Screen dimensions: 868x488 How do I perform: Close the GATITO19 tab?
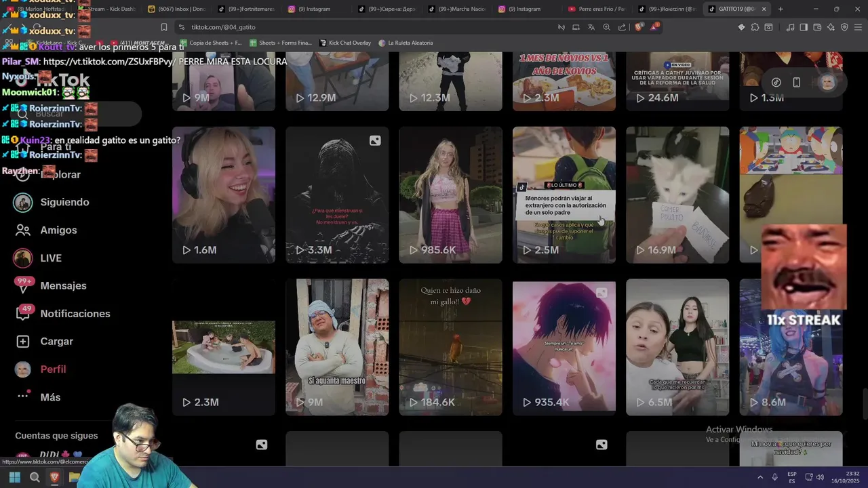(x=764, y=9)
